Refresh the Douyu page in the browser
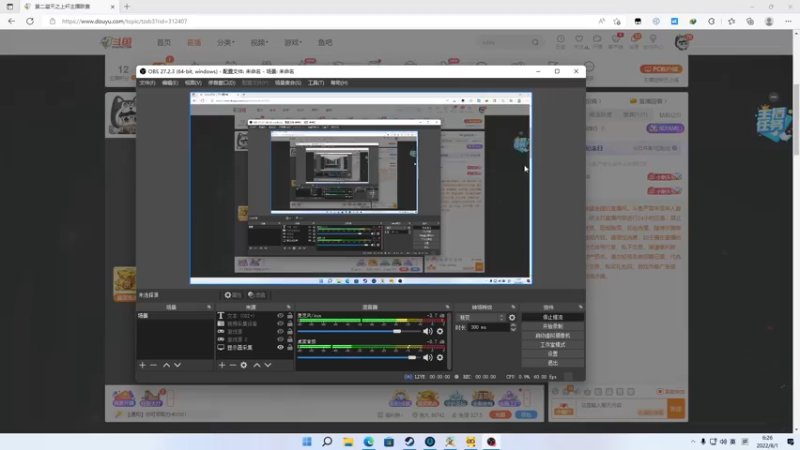 click(x=30, y=21)
